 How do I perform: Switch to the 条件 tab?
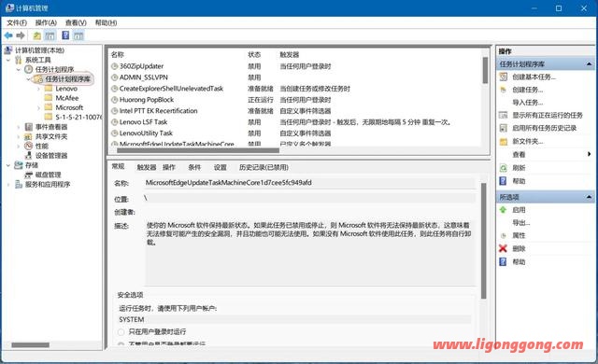point(194,167)
